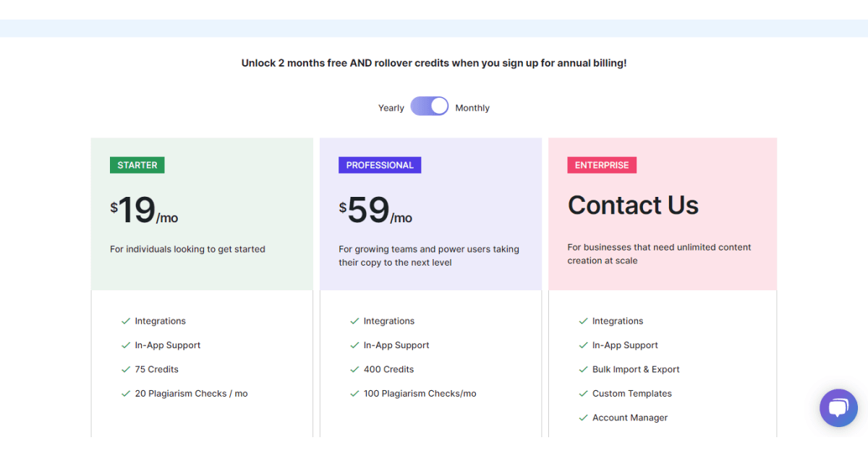868x456 pixels.
Task: Click the checkmark beside Custom Templates
Action: pyautogui.click(x=583, y=394)
